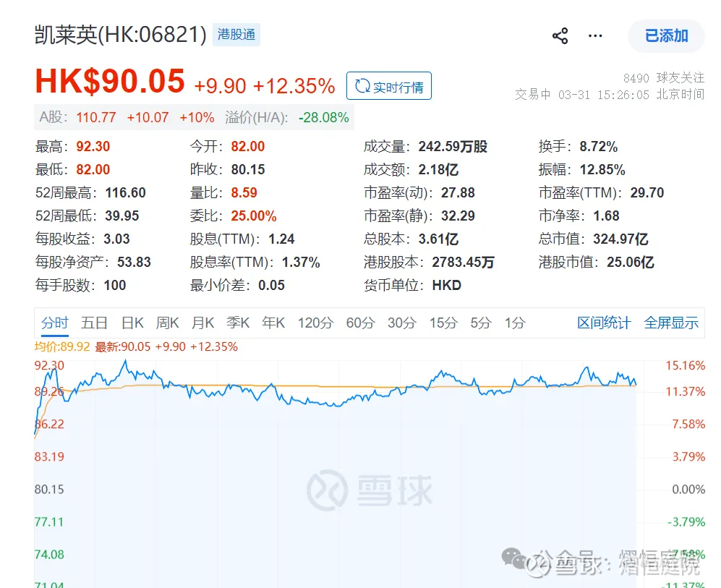Click the 市盈率(动) value 27.88
This screenshot has width=721, height=588.
click(x=458, y=192)
